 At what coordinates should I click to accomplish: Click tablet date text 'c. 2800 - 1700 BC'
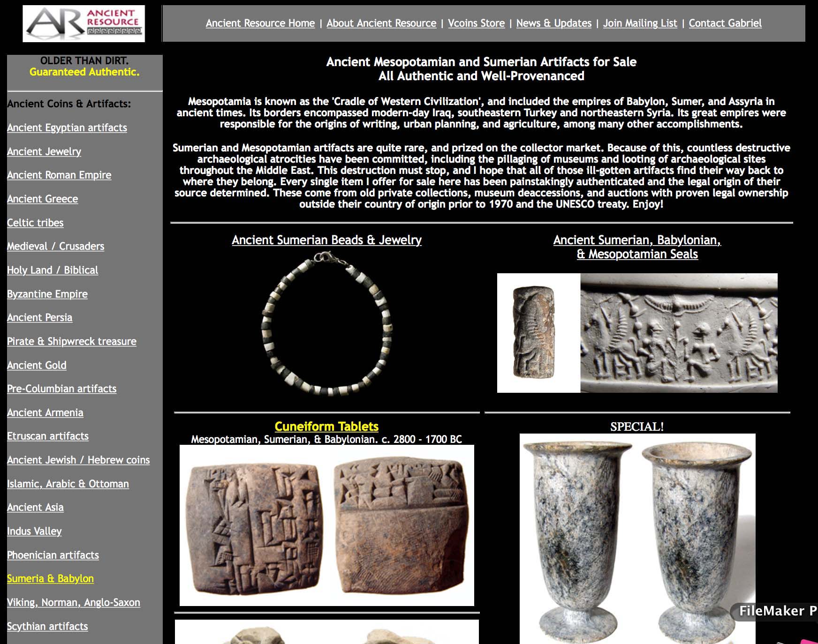421,439
